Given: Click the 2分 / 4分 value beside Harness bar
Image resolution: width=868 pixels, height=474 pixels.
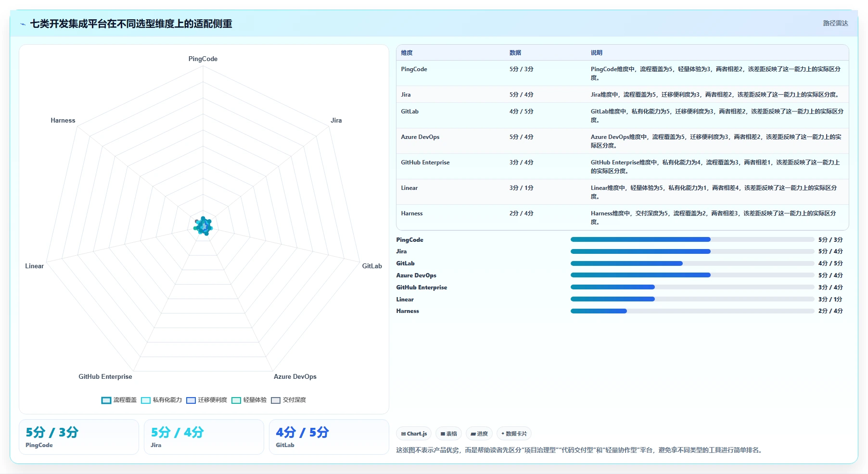Looking at the screenshot, I should pos(830,311).
